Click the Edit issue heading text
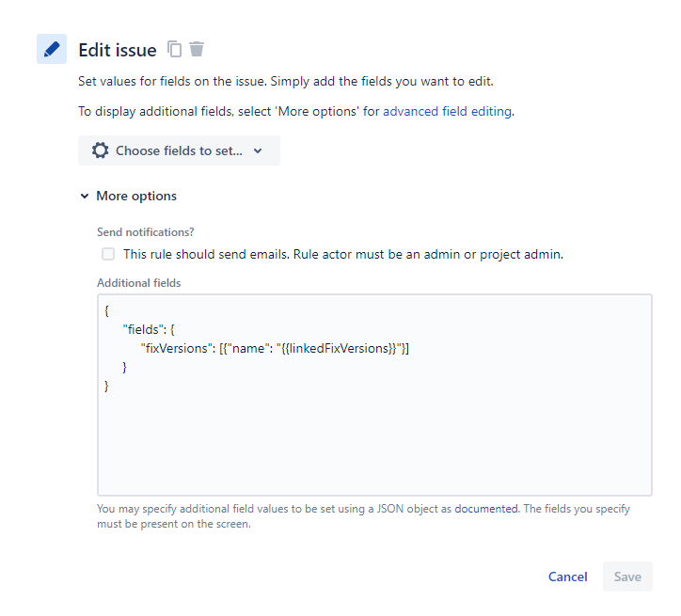The height and width of the screenshot is (616, 681). coord(118,51)
